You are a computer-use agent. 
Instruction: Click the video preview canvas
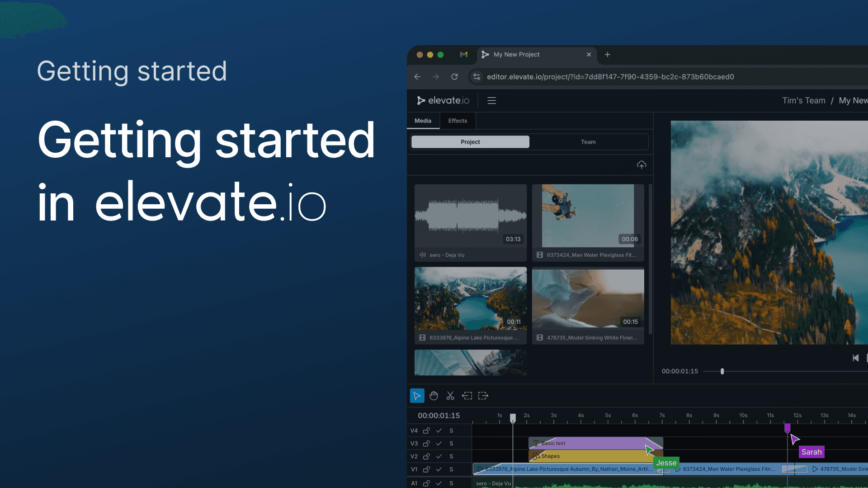769,232
